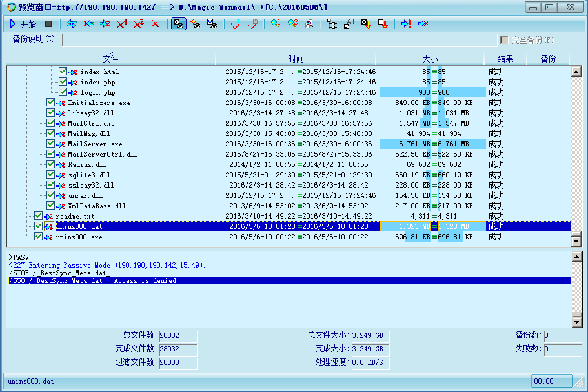The image size is (588, 392).
Task: Toggle the highlighted eye preview filter icon
Action: [179, 24]
